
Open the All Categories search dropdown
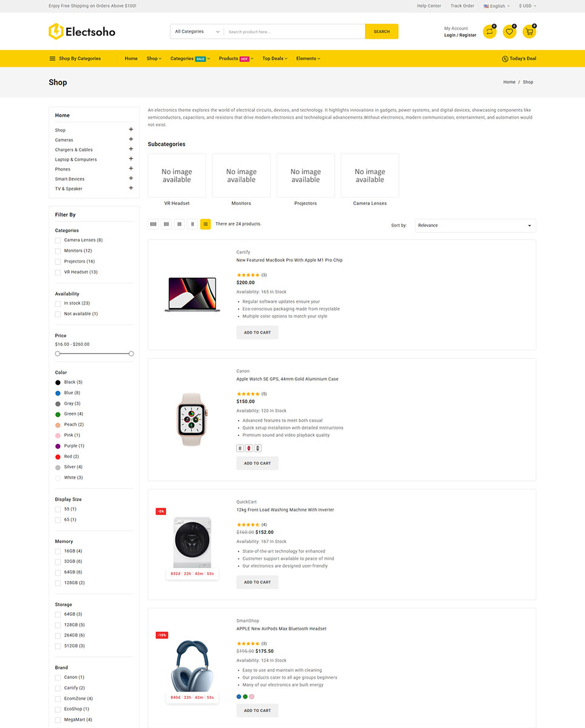coord(197,32)
